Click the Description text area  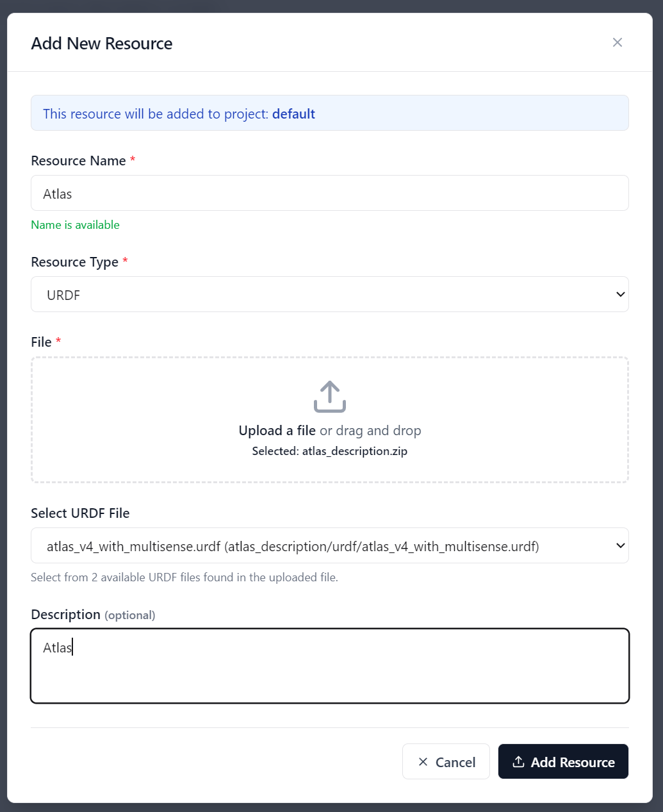coord(330,665)
